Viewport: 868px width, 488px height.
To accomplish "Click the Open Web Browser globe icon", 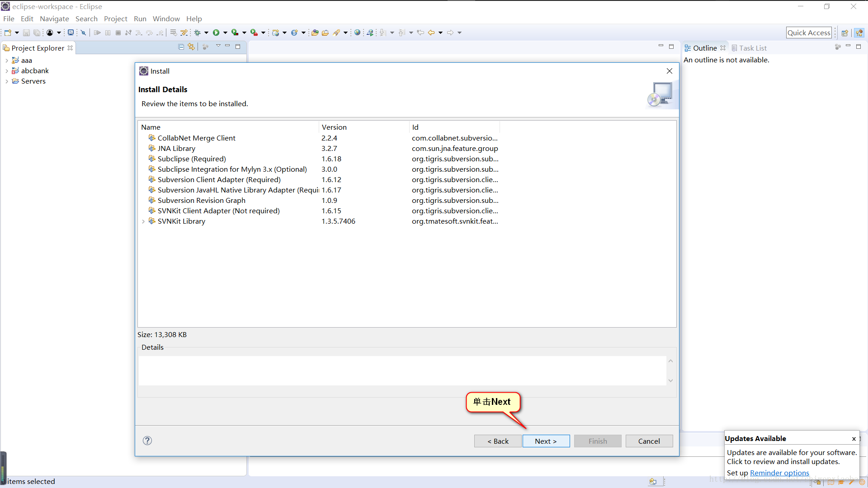I will [x=358, y=33].
